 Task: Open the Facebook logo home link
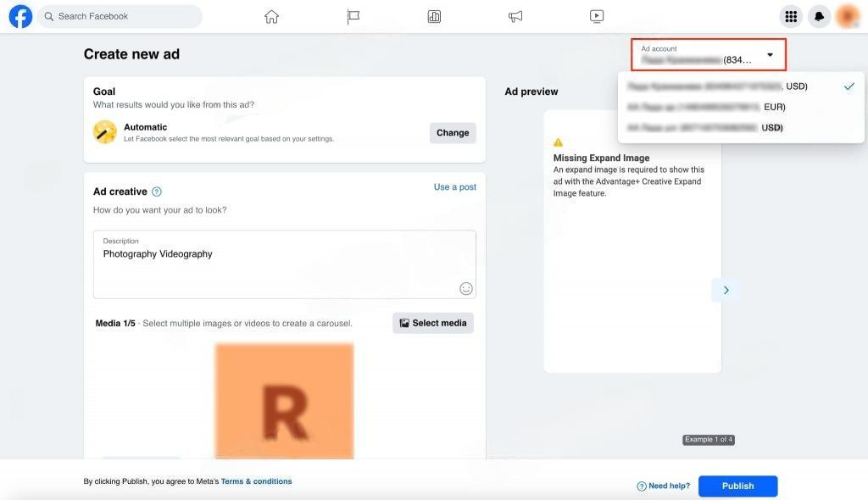click(20, 17)
